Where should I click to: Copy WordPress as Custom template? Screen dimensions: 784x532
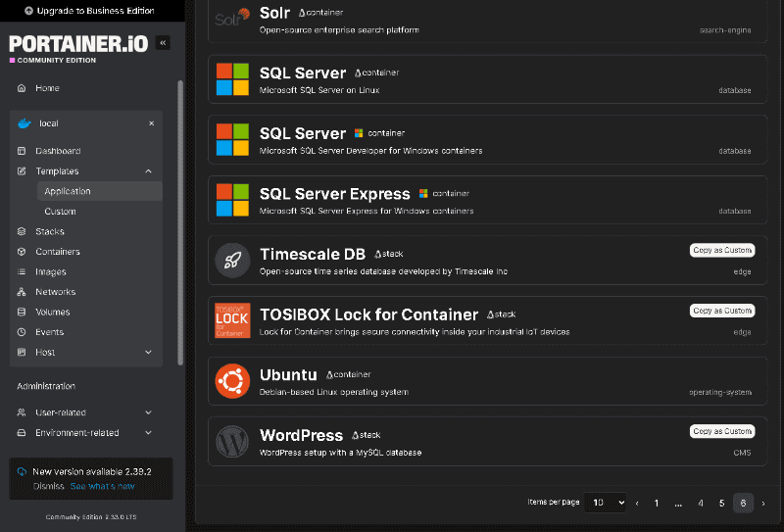pos(722,431)
